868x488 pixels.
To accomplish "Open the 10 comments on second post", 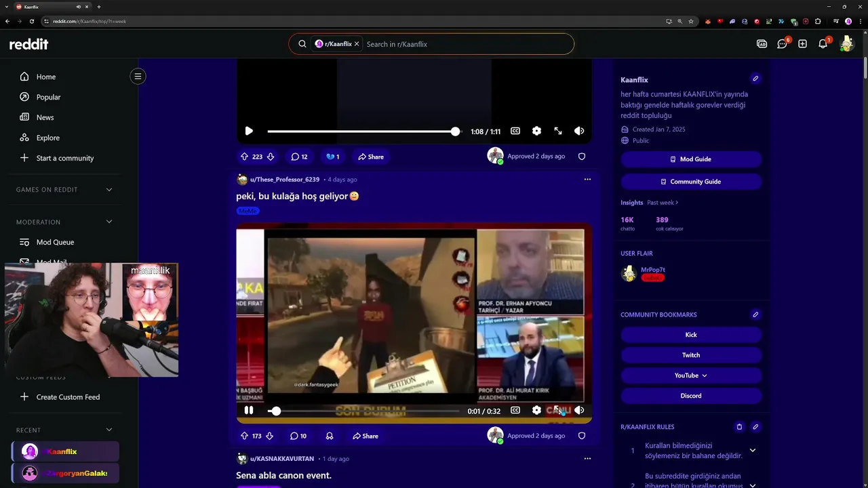I will pyautogui.click(x=298, y=436).
